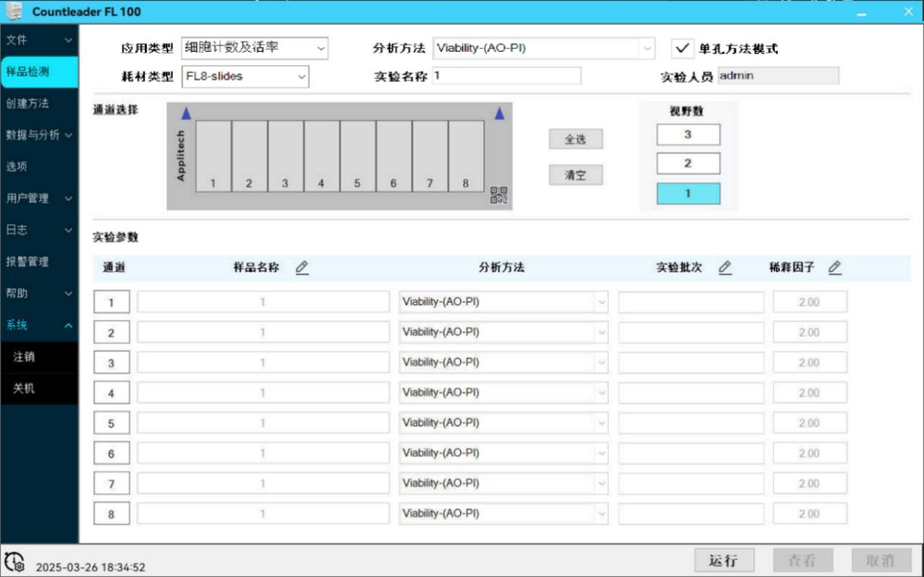
Task: Click the 运行 button
Action: tap(723, 560)
